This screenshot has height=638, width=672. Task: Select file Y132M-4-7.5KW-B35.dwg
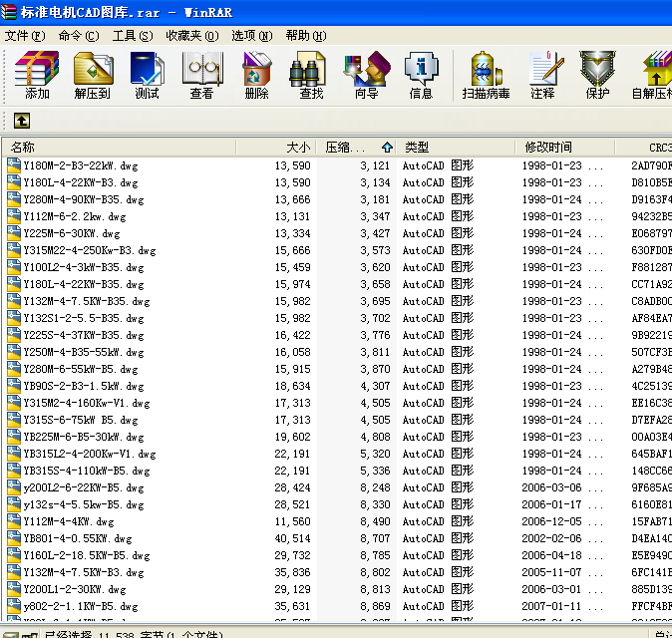pyautogui.click(x=87, y=301)
